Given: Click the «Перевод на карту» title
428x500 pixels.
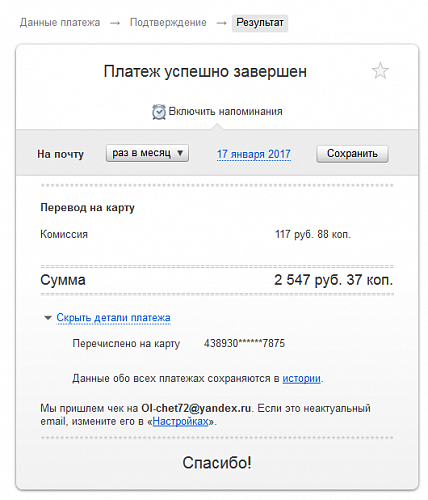Looking at the screenshot, I should 87,208.
